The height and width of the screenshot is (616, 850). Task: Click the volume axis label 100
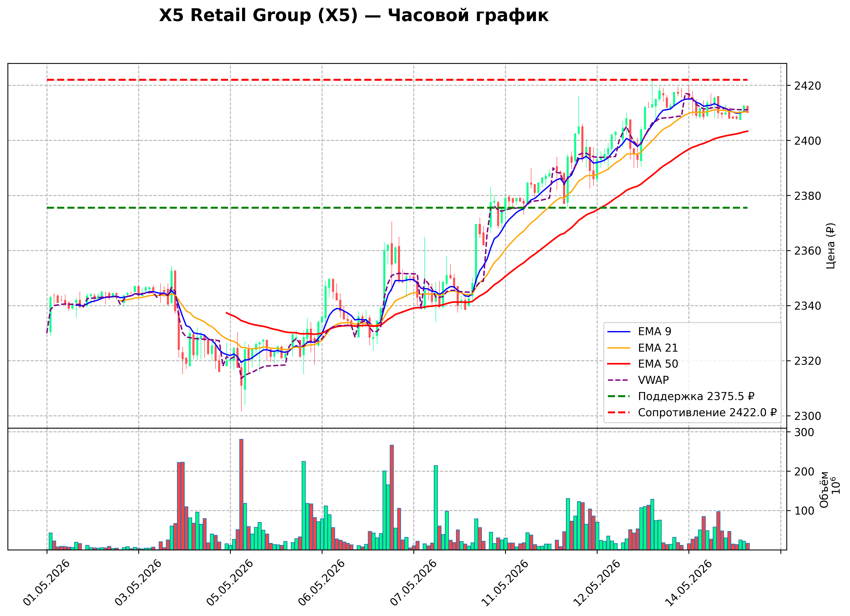pos(805,511)
